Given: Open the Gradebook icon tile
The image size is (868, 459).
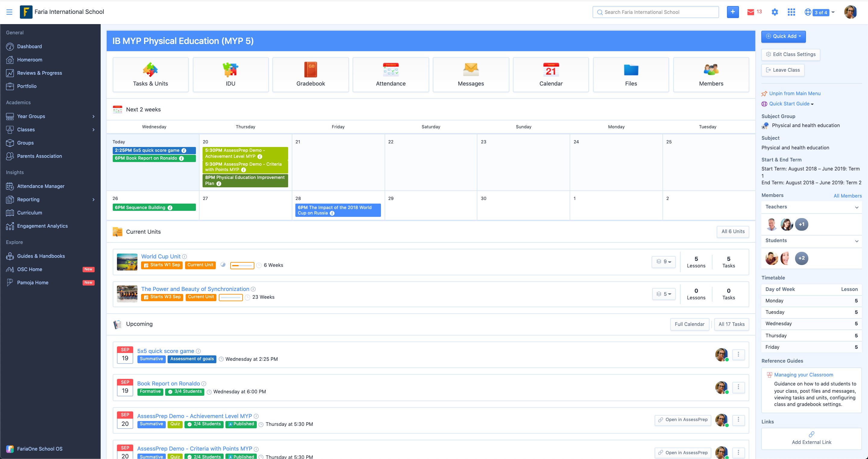Looking at the screenshot, I should tap(310, 74).
